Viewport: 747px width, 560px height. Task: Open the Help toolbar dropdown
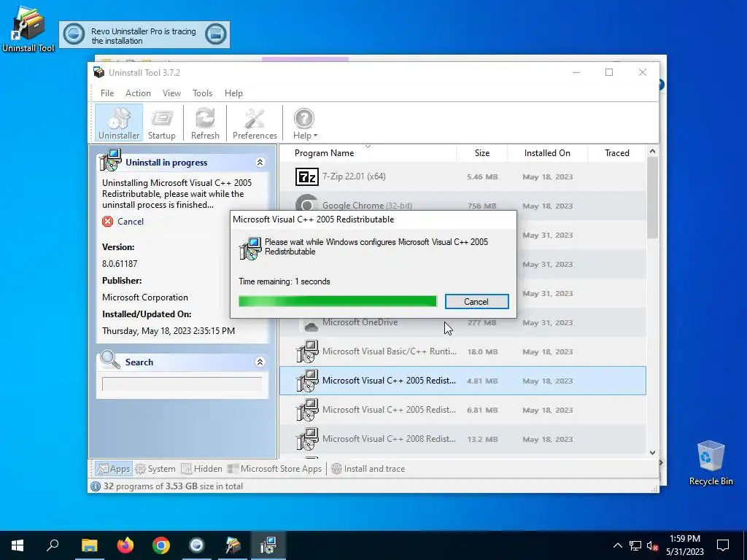305,122
